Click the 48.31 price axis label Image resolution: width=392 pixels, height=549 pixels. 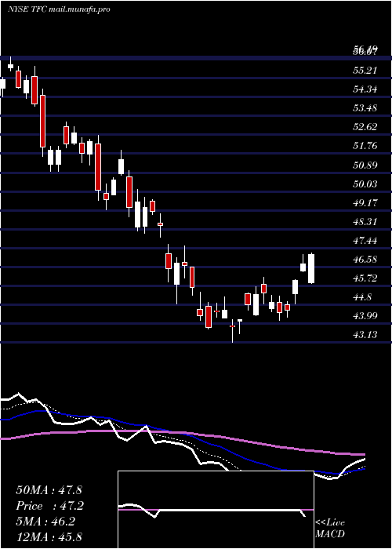pyautogui.click(x=365, y=221)
